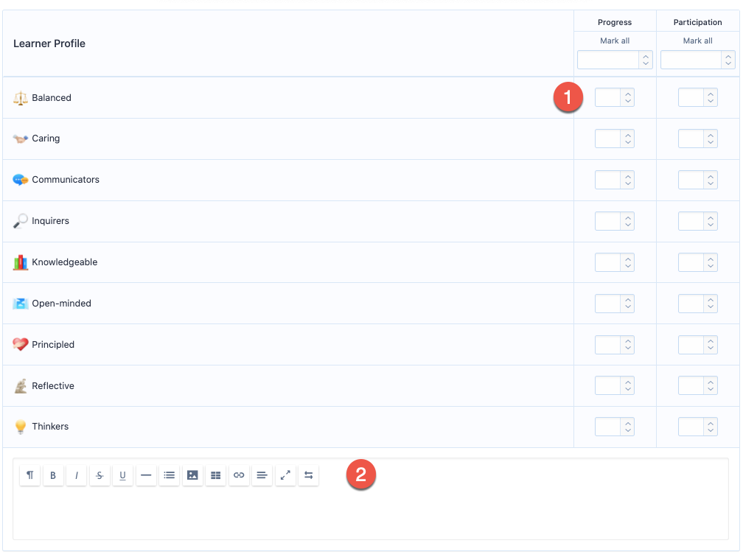Insert a table in the editor
Screen dimensions: 743x560
[215, 476]
